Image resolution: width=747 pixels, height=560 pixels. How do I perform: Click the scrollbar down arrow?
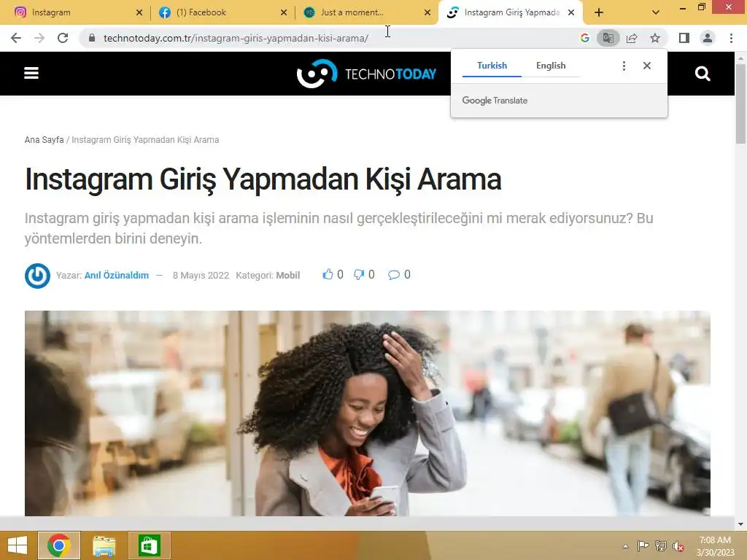(740, 524)
